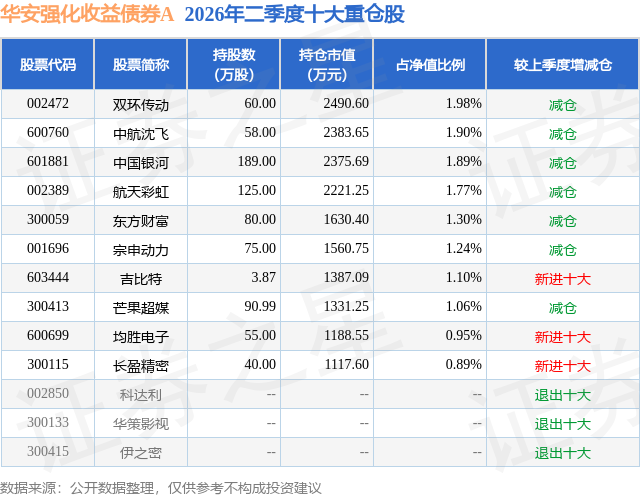Click market value 1188.55 for 均胜电子
The width and height of the screenshot is (640, 497).
pos(347,335)
